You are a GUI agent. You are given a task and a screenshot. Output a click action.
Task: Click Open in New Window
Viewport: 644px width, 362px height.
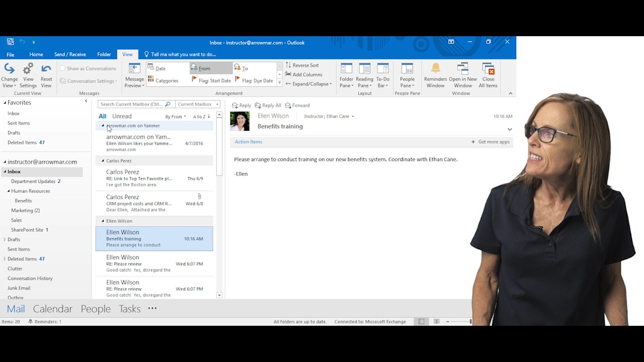click(x=463, y=75)
